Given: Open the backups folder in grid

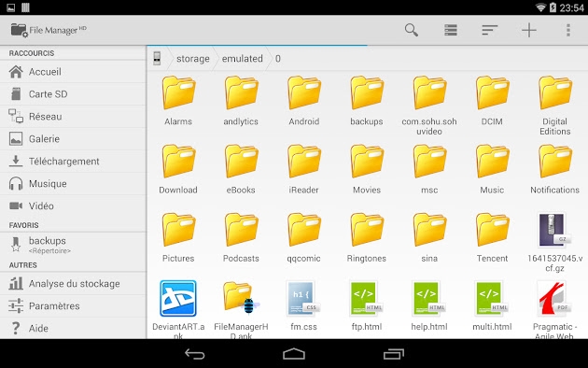Looking at the screenshot, I should [367, 101].
